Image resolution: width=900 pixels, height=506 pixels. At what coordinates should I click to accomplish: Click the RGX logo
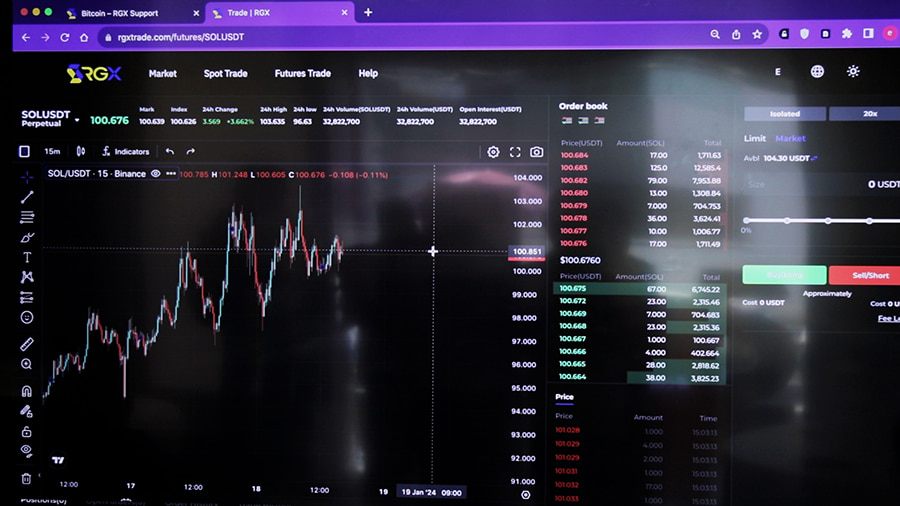pyautogui.click(x=94, y=73)
